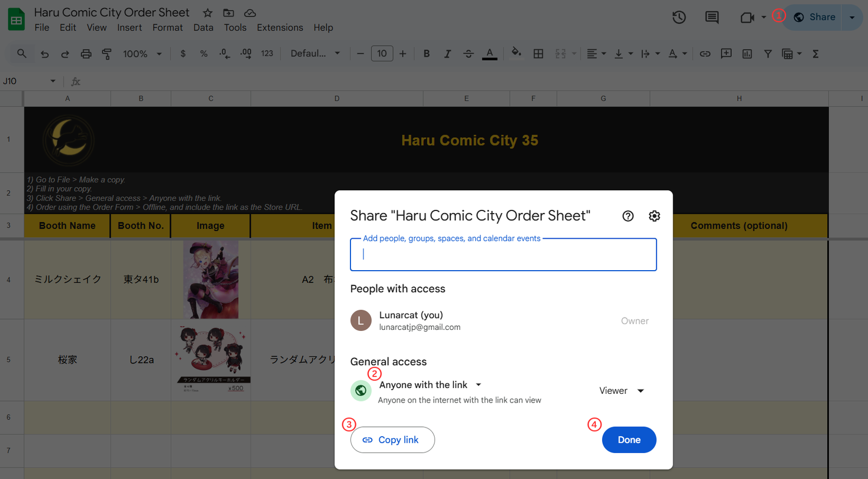Click the font size field

pyautogui.click(x=382, y=54)
